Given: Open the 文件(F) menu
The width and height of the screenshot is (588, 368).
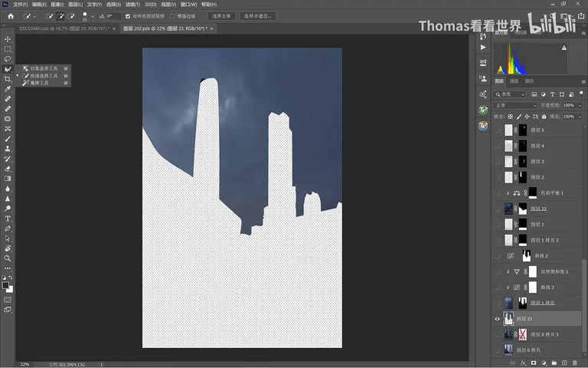Looking at the screenshot, I should (x=20, y=5).
